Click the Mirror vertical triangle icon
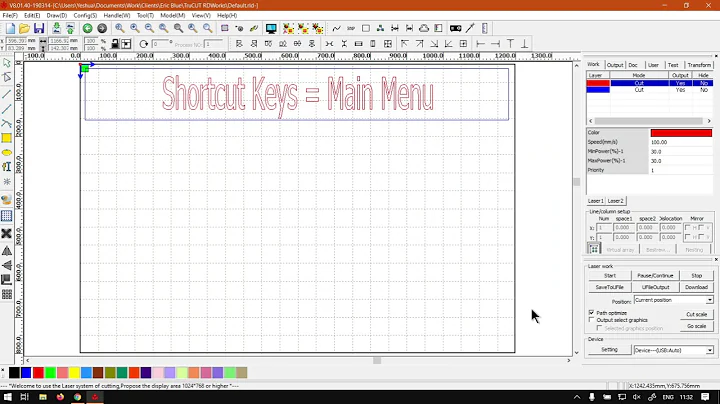720x404 pixels. pyautogui.click(x=6, y=265)
